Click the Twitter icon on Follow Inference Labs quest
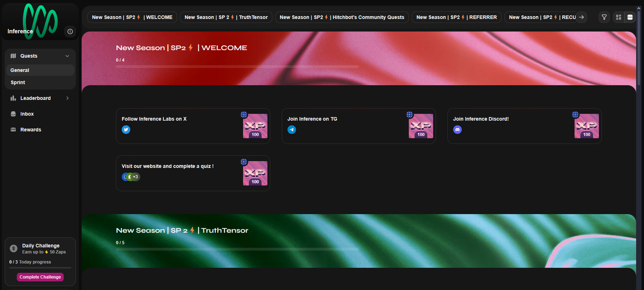The image size is (644, 290). coord(126,130)
